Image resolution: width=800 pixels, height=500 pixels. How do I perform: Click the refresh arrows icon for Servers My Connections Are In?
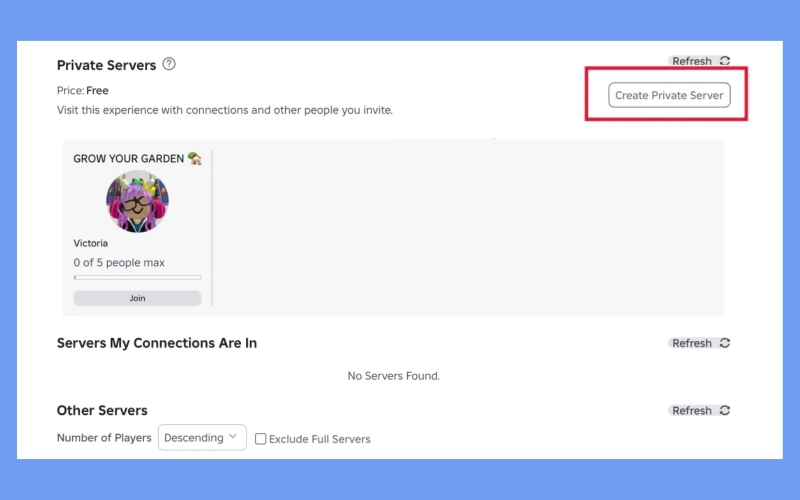(725, 343)
